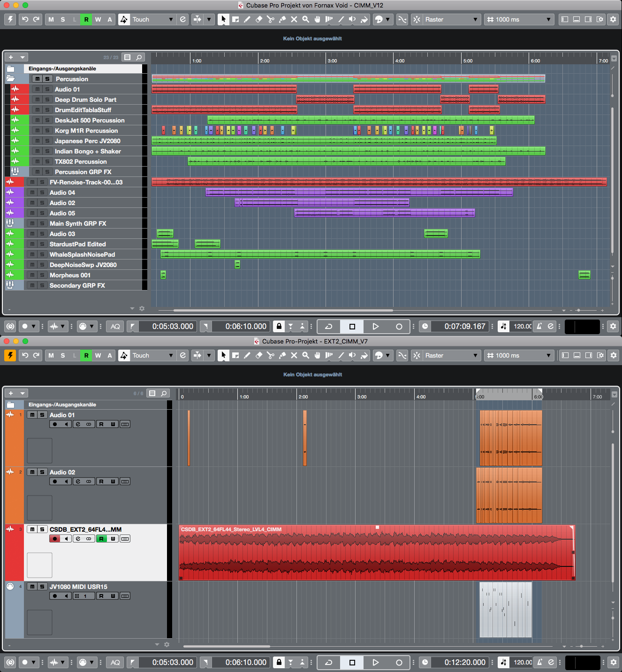Image resolution: width=622 pixels, height=672 pixels.
Task: Toggle cycle loop in top transport bar
Action: [329, 326]
